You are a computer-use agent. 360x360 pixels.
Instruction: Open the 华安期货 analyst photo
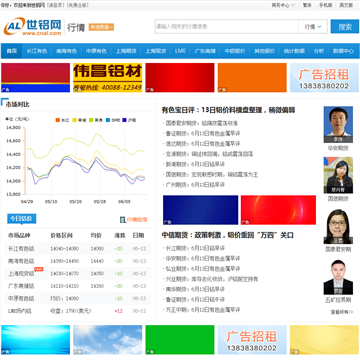(x=338, y=125)
